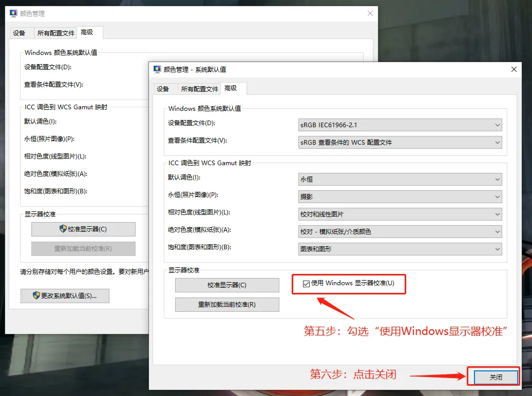Click the 设备配置文件(D): label in front dialog
The image size is (532, 396).
192,123
